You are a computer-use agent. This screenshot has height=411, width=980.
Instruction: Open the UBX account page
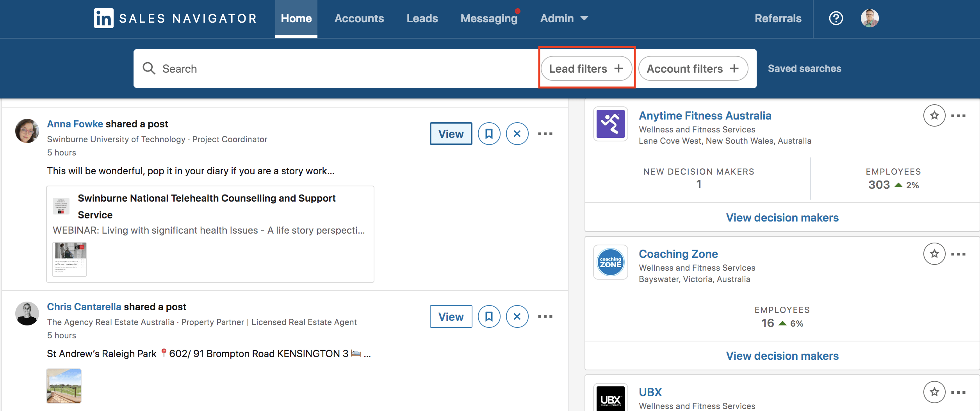[650, 392]
